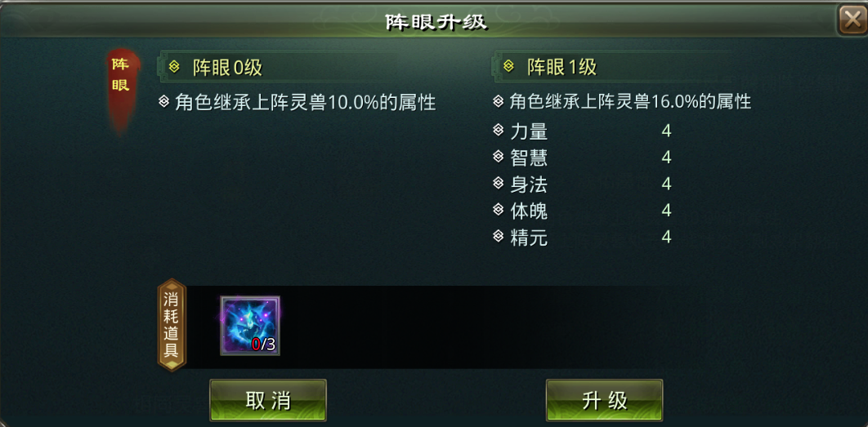Click the 阵眼升级 title text
Viewport: 868px width, 427px height.
tap(436, 22)
